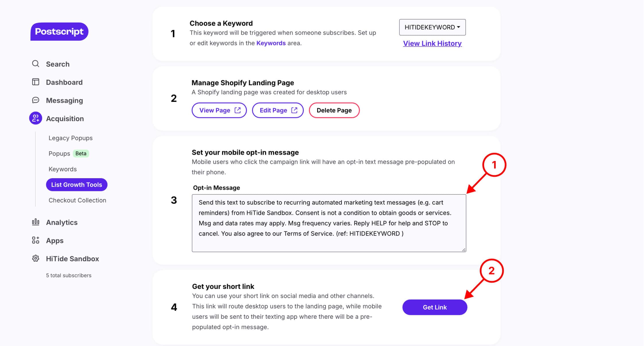Click the View Page button
The width and height of the screenshot is (644, 346).
pos(219,110)
